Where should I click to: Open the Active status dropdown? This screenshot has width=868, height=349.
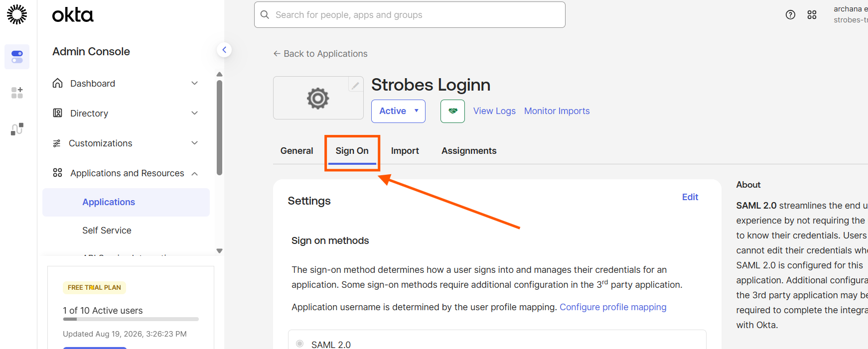[398, 111]
